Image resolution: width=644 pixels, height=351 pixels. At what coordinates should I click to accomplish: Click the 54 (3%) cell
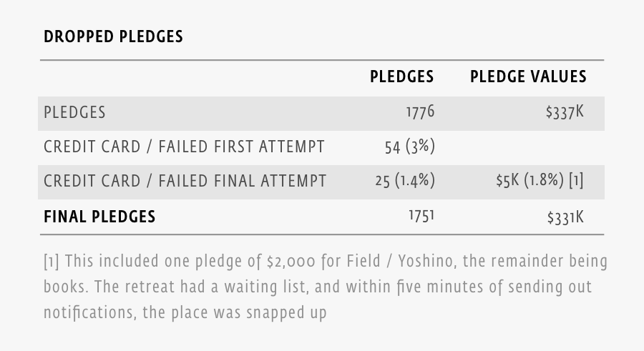[x=409, y=147]
